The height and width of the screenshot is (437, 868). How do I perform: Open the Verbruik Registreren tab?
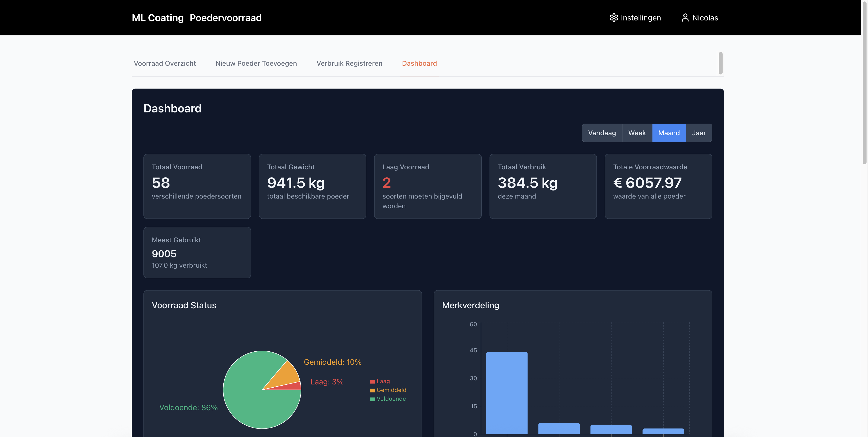coord(349,63)
